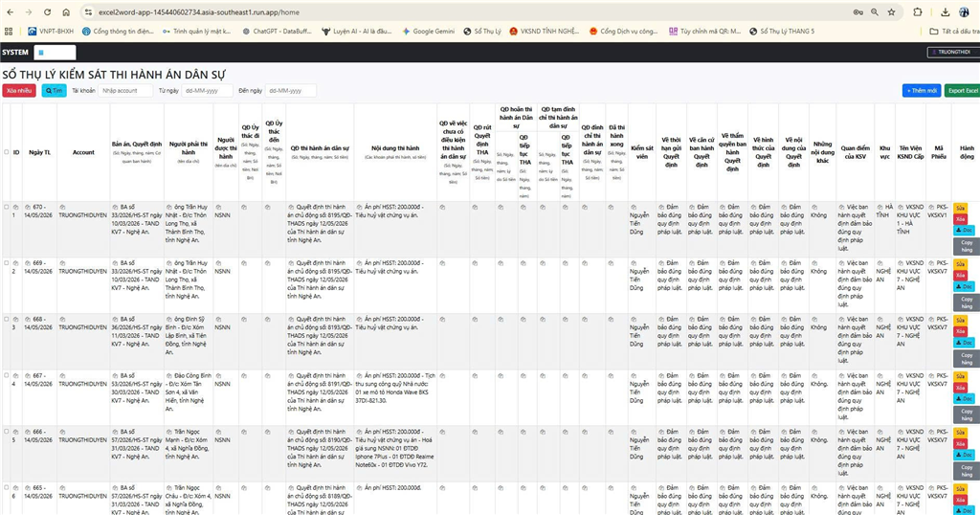
Task: Copy the Ngày TL value of record 670
Action: 28,207
